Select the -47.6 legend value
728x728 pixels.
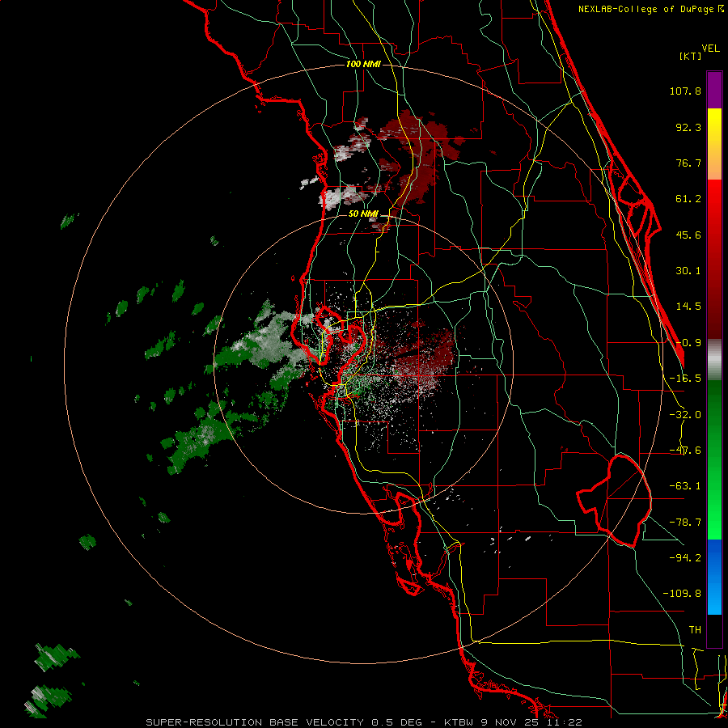click(685, 451)
